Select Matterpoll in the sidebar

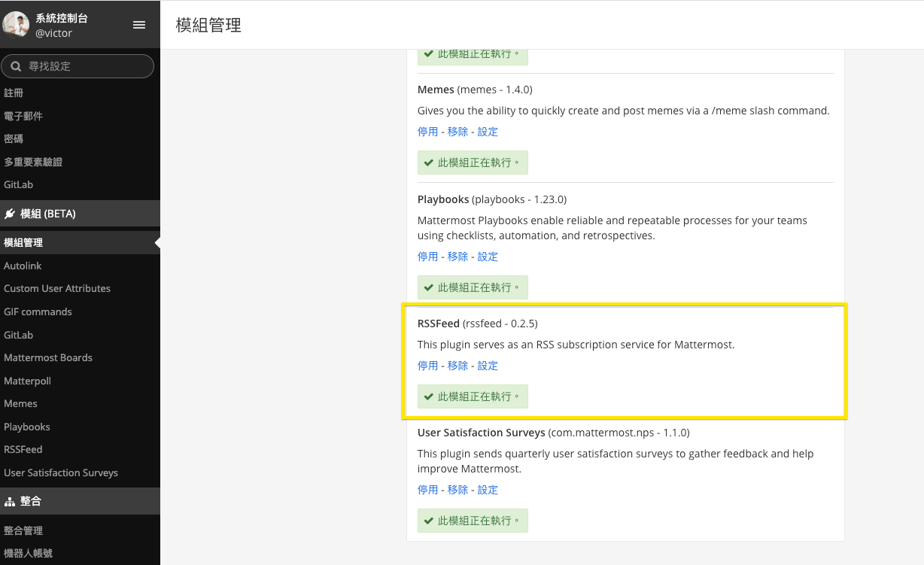point(27,381)
